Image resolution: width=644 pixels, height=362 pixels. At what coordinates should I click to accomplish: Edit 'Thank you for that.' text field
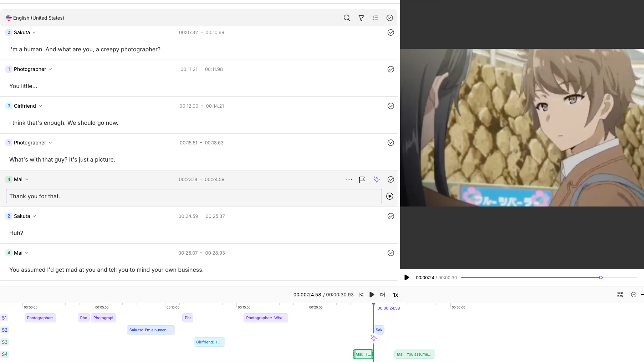(x=194, y=196)
